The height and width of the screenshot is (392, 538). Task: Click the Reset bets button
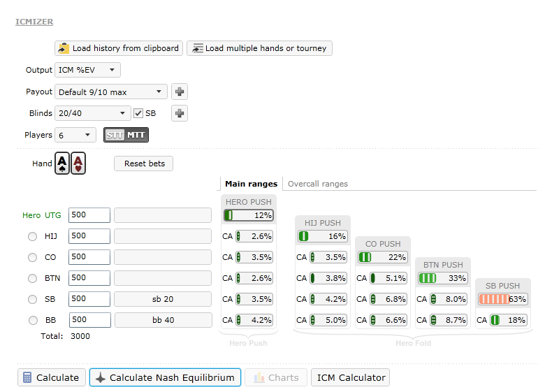point(143,164)
